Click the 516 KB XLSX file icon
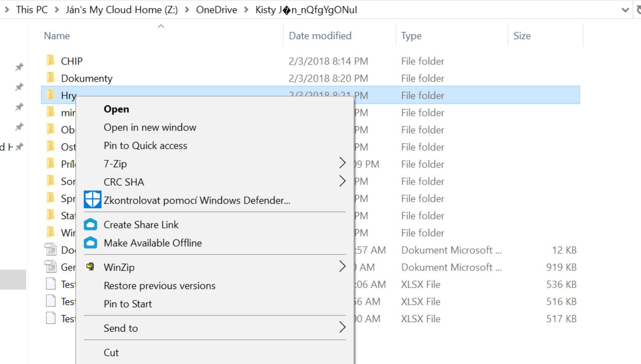 tap(50, 301)
